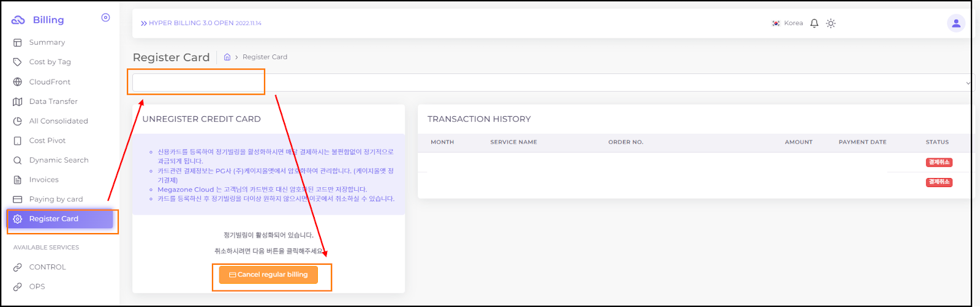Image resolution: width=980 pixels, height=307 pixels.
Task: Open the Cost Pivot page
Action: pos(47,141)
